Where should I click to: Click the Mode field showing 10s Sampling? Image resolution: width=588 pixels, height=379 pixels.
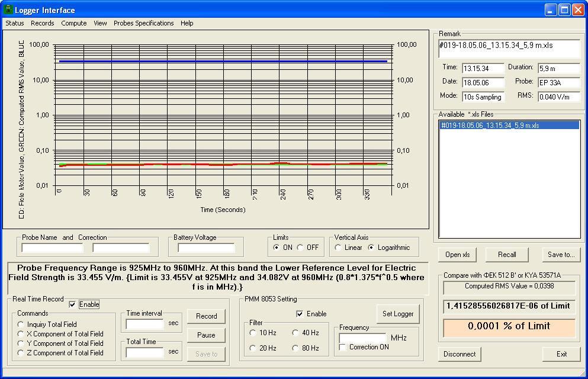point(483,97)
